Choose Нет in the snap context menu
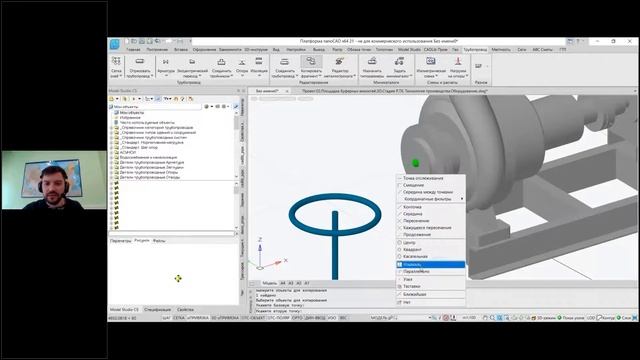This screenshot has width=640, height=360. coord(431,302)
